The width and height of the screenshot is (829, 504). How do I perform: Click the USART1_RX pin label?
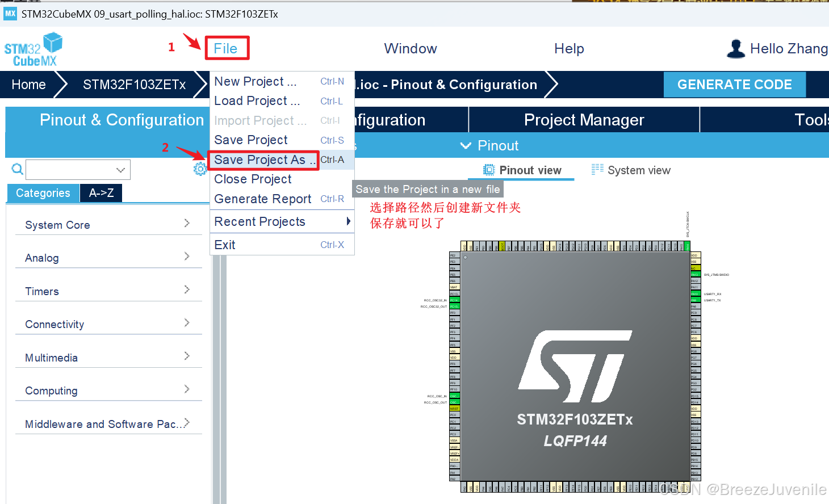pyautogui.click(x=713, y=294)
